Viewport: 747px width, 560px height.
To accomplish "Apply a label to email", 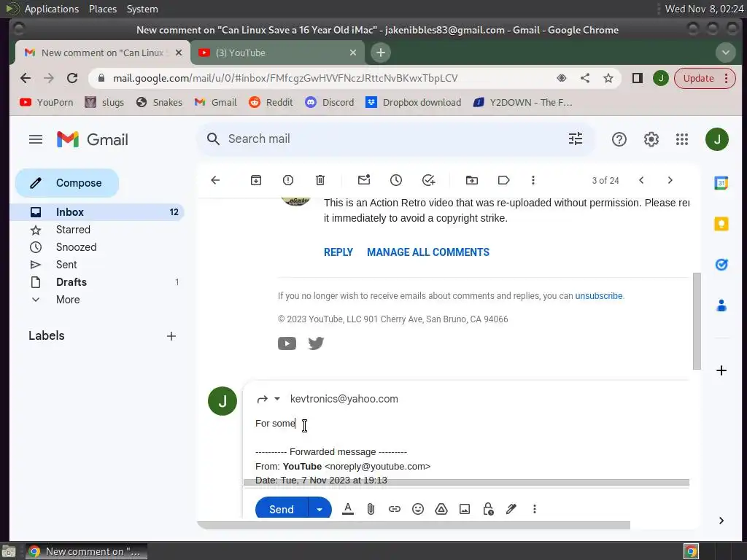I will pyautogui.click(x=503, y=180).
